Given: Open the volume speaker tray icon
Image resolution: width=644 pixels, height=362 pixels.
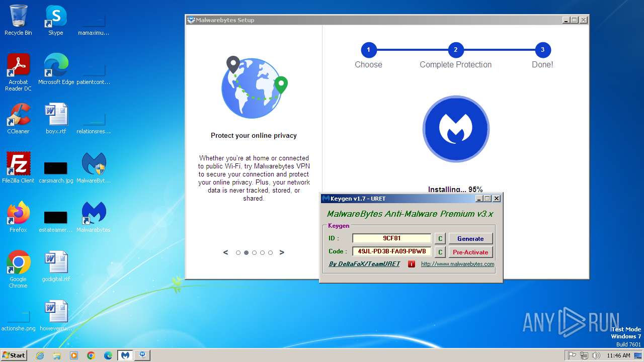Looking at the screenshot, I should point(596,355).
